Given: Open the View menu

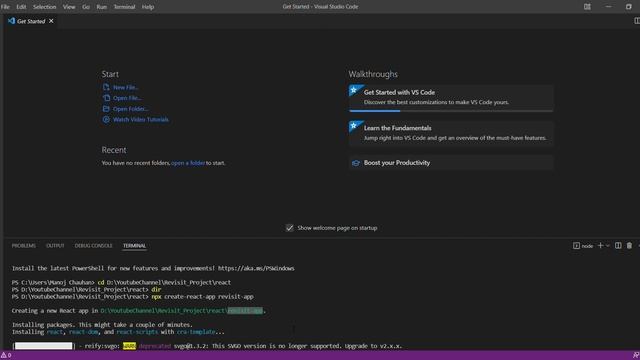Looking at the screenshot, I should (x=69, y=7).
